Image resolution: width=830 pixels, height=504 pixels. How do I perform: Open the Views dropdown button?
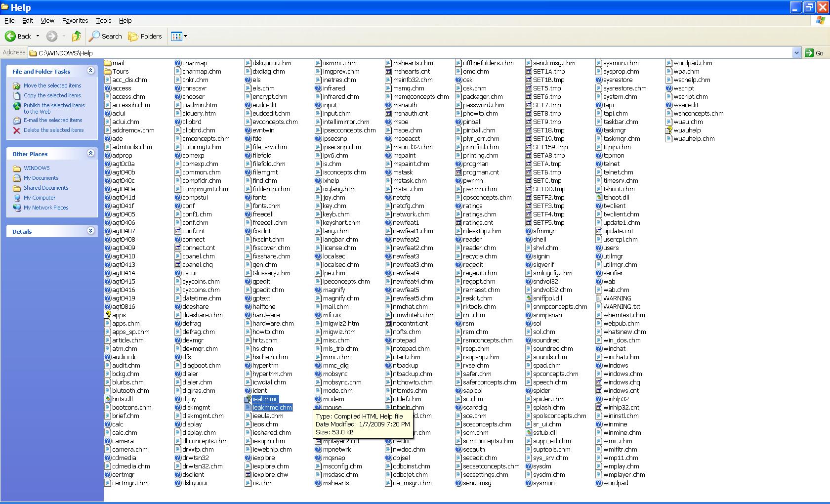pos(179,36)
